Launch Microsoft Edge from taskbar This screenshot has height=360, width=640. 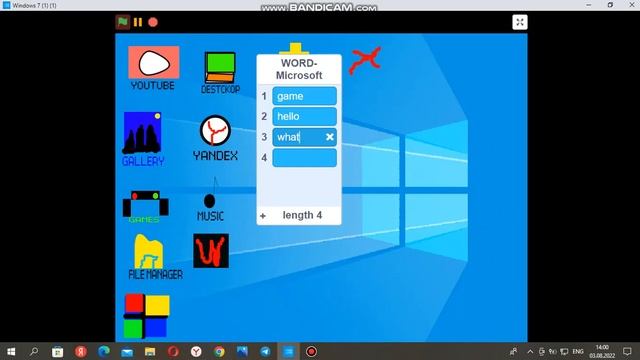[104, 351]
